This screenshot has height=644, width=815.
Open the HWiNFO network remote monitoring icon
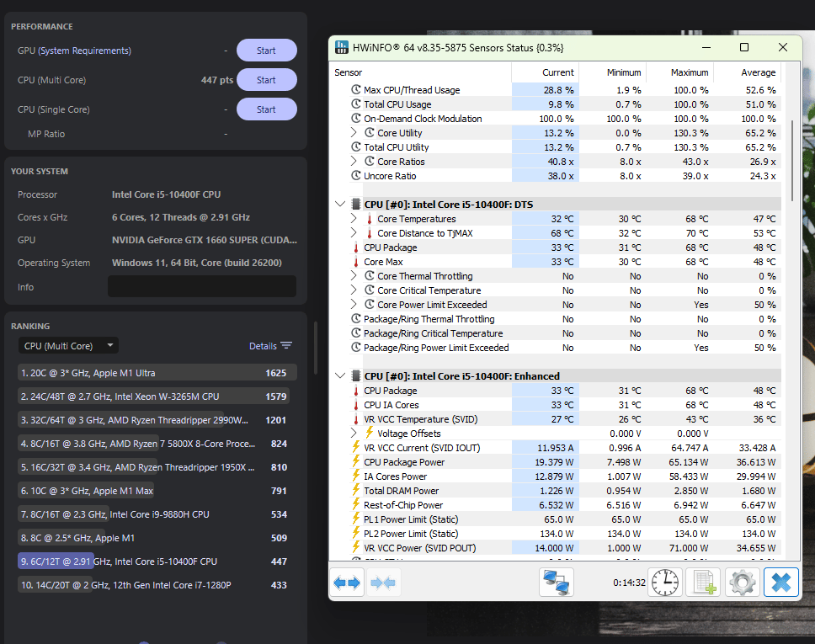click(x=557, y=583)
